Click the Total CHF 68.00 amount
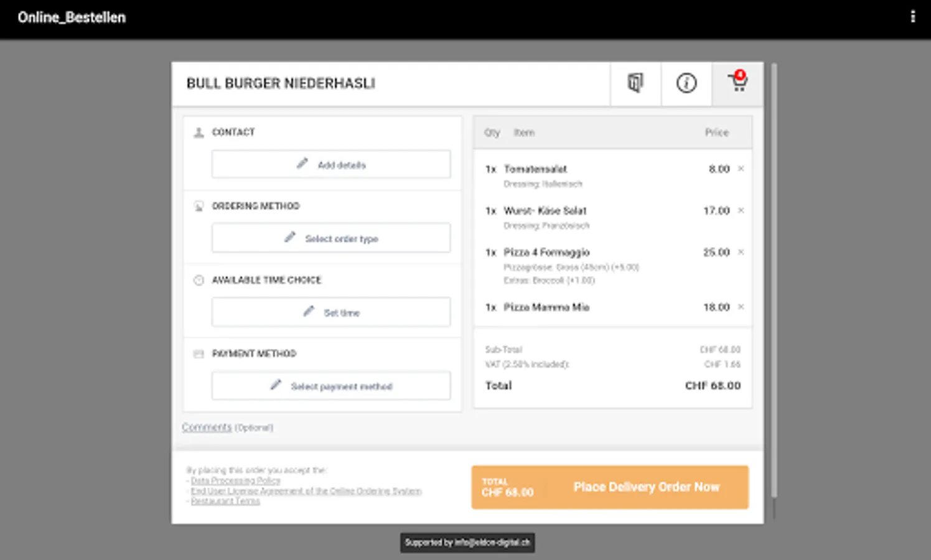Screen dimensions: 931x560 click(x=713, y=386)
